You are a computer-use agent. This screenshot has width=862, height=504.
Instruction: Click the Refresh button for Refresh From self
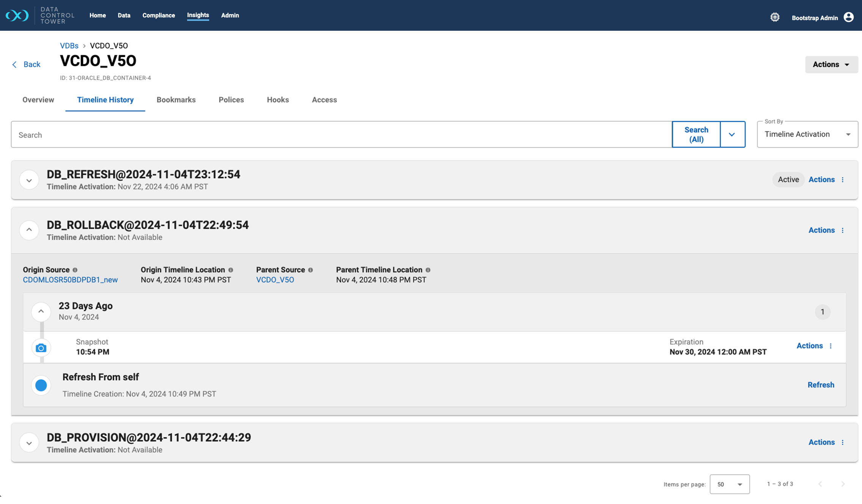821,384
